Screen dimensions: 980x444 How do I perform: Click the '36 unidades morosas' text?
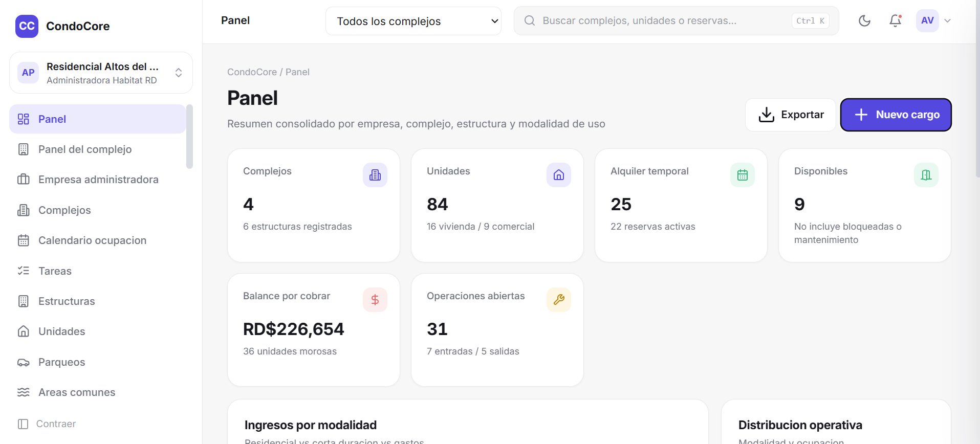pyautogui.click(x=290, y=351)
